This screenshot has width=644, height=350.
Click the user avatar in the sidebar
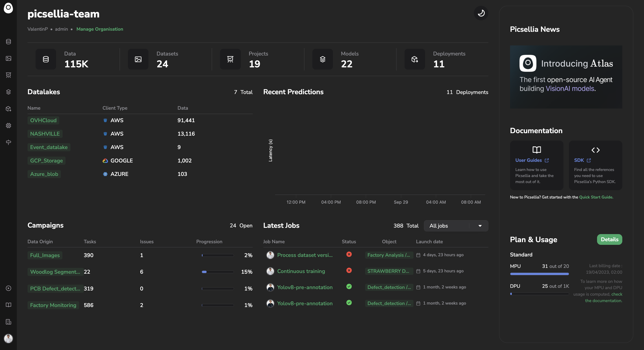[8, 338]
